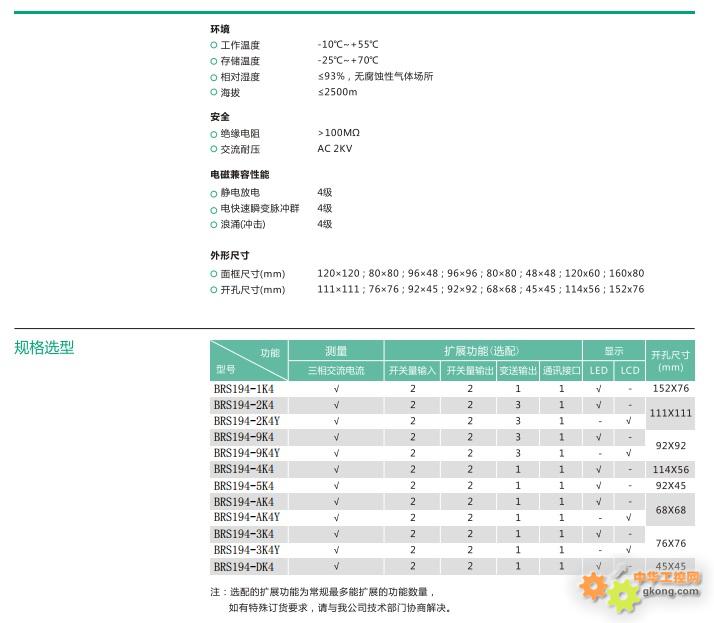The image size is (714, 623).
Task: Click the LCD column header
Action: [x=630, y=371]
